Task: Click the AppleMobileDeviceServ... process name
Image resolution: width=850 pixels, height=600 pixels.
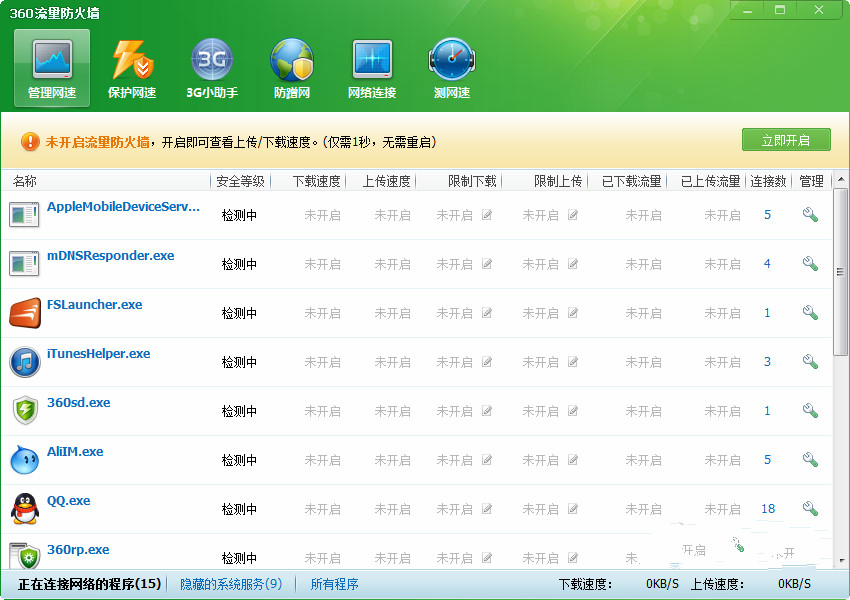Action: coord(123,207)
